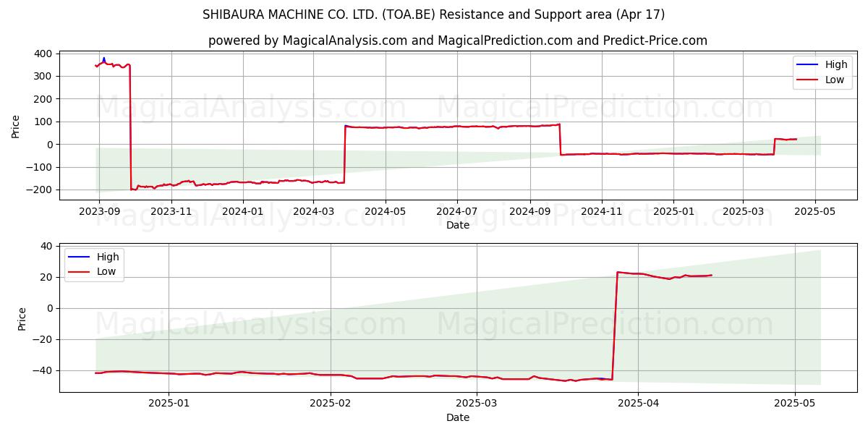This screenshot has width=868, height=434.
Task: Click the -200 price tick label
Action: 40,190
